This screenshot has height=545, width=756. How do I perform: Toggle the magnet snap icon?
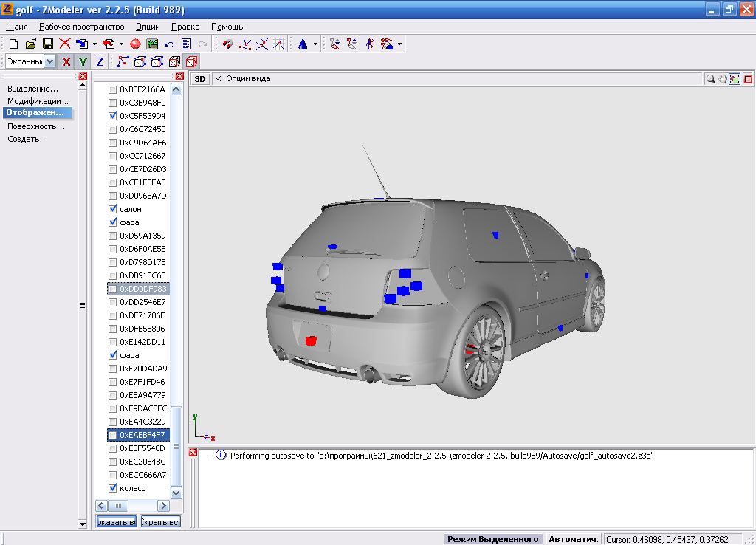click(x=228, y=44)
